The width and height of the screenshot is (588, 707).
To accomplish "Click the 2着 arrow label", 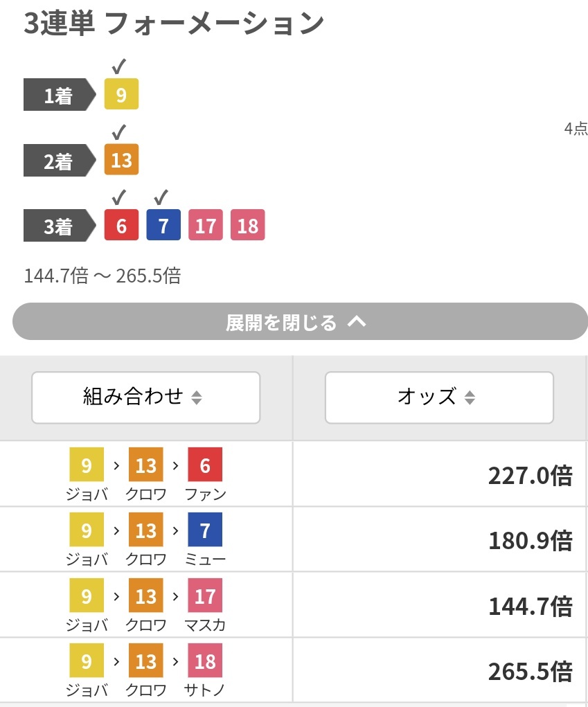I will 60,161.
